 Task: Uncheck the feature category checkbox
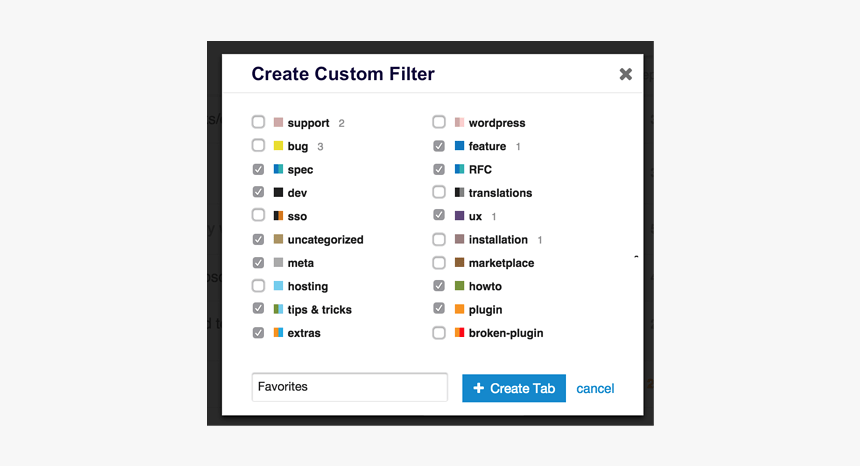click(x=439, y=145)
